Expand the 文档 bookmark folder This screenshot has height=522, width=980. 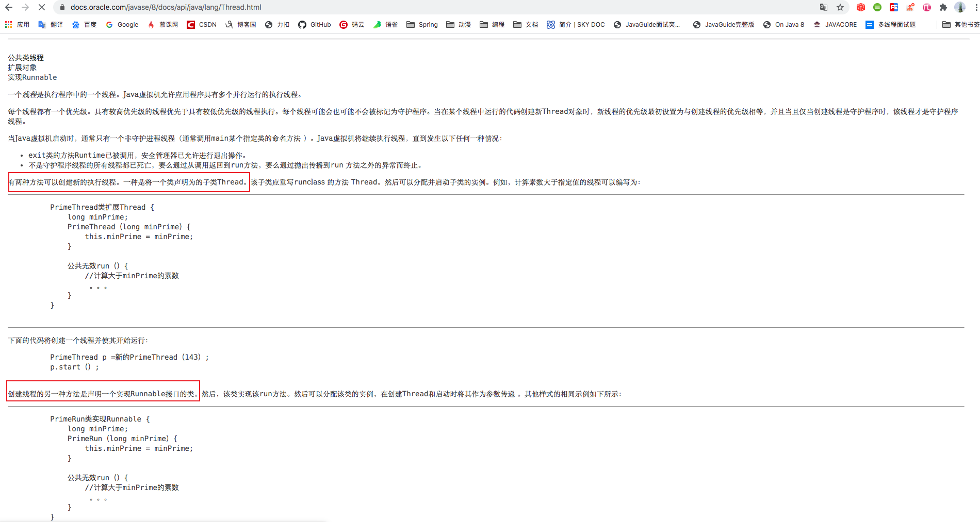pos(526,25)
